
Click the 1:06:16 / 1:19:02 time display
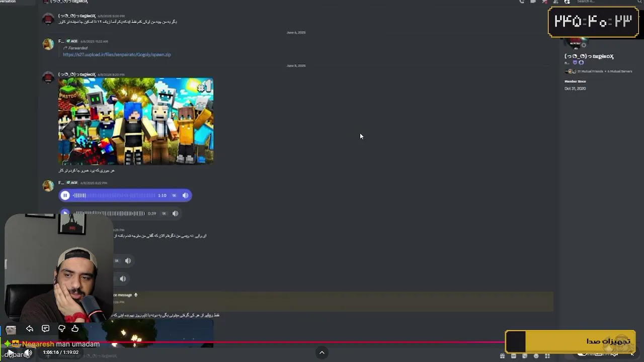click(61, 352)
